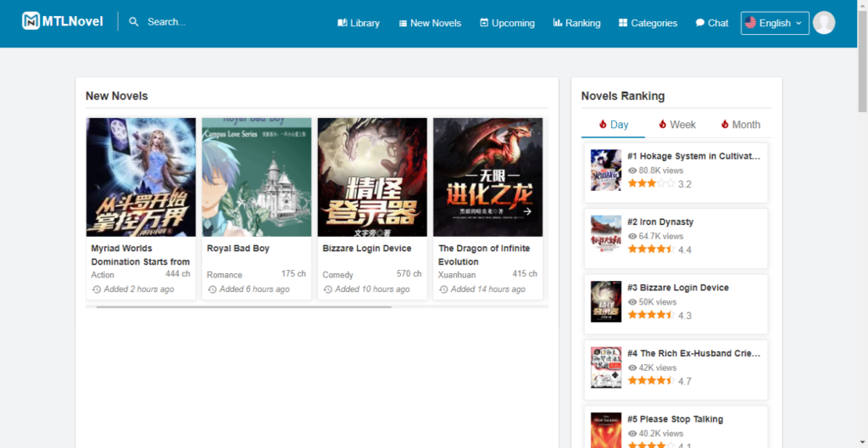Image resolution: width=868 pixels, height=448 pixels.
Task: Click the 4.4 star rating of Iron Dynasty
Action: [652, 249]
